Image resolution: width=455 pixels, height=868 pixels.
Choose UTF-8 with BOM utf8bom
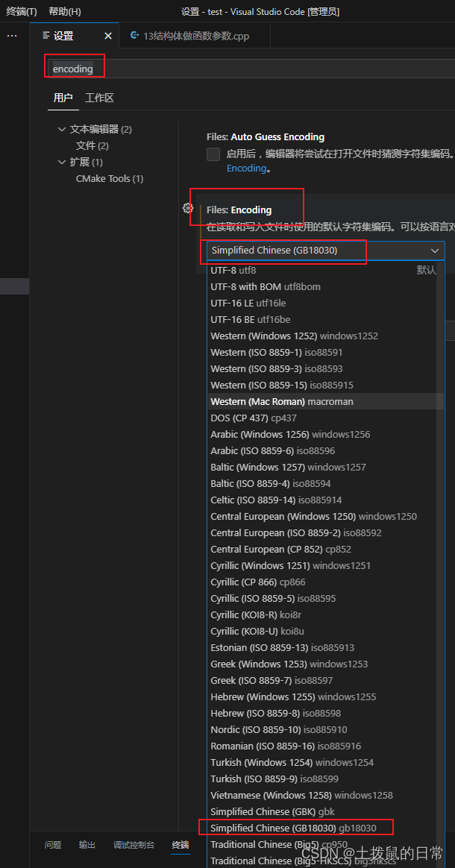[325, 287]
